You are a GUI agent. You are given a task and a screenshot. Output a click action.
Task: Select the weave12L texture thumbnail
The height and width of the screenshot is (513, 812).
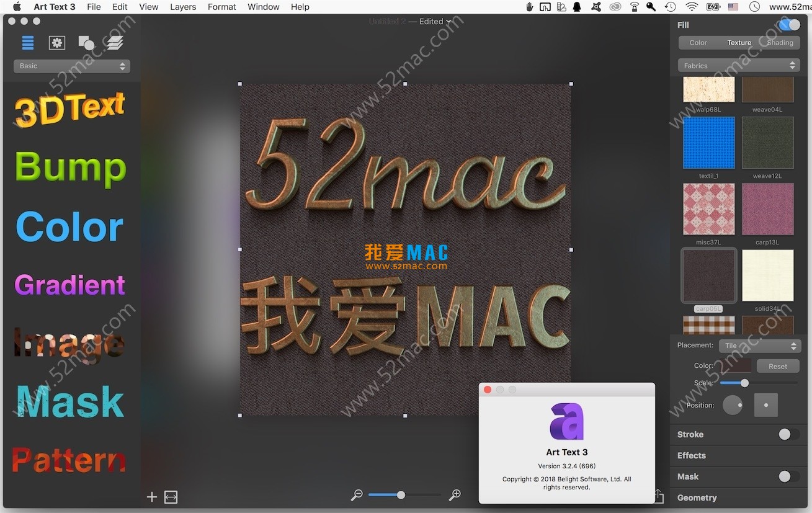(x=768, y=143)
